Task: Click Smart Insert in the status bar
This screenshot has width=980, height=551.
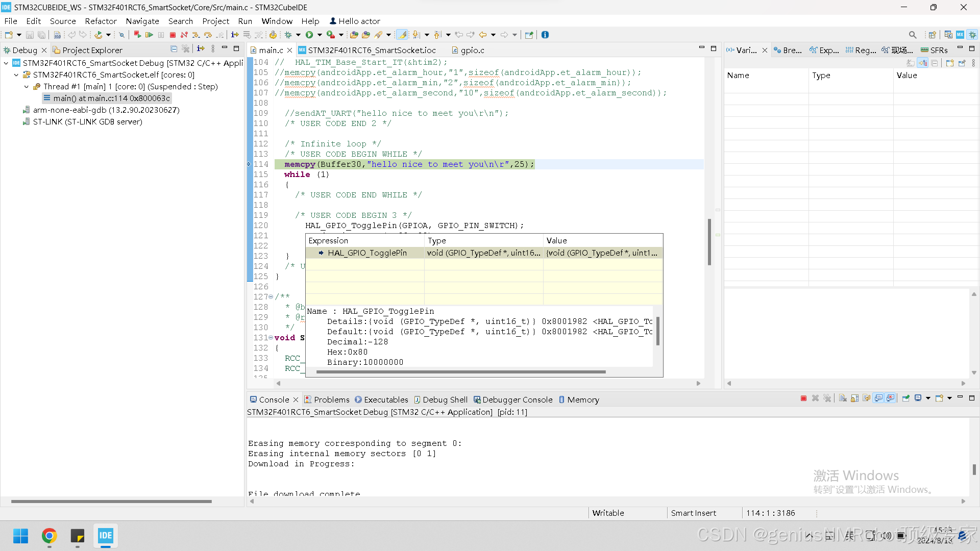Action: (x=693, y=513)
